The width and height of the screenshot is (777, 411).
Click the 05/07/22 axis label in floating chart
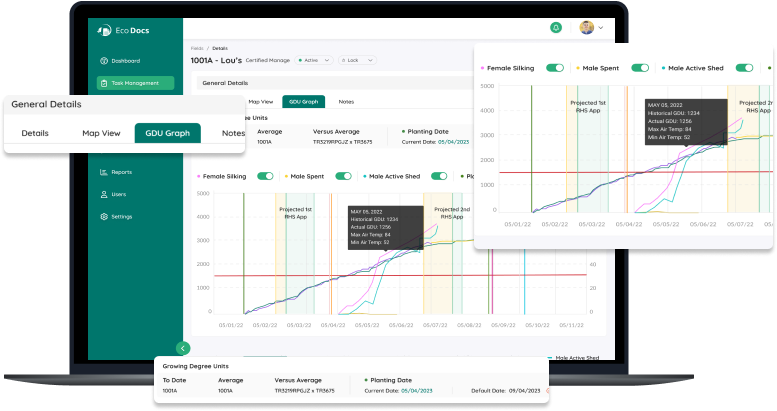pos(740,225)
